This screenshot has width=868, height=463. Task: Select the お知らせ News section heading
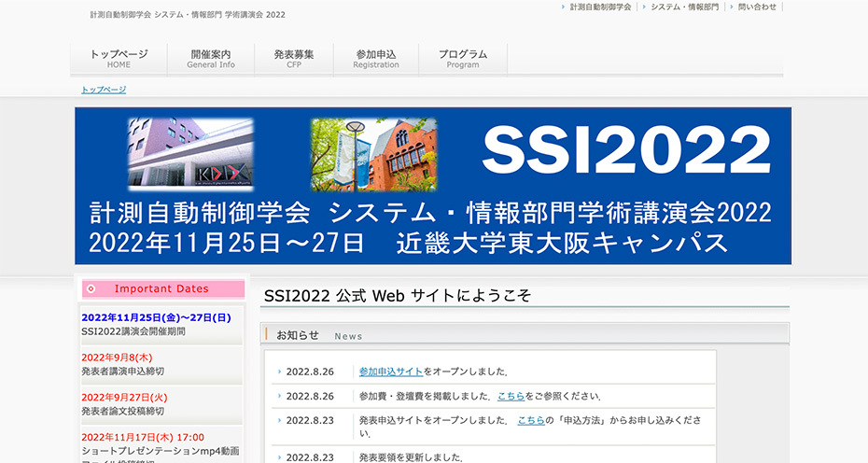point(319,336)
